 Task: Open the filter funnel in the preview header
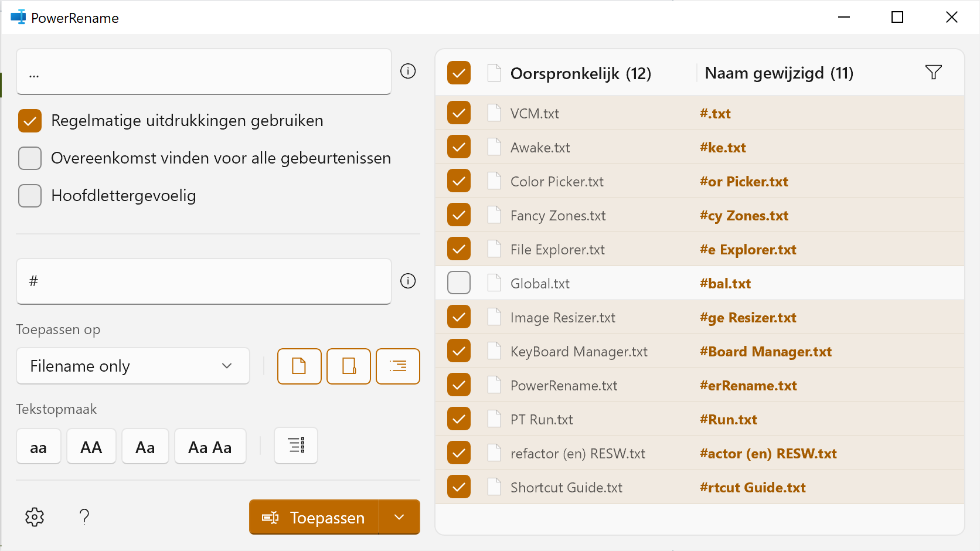pyautogui.click(x=933, y=72)
